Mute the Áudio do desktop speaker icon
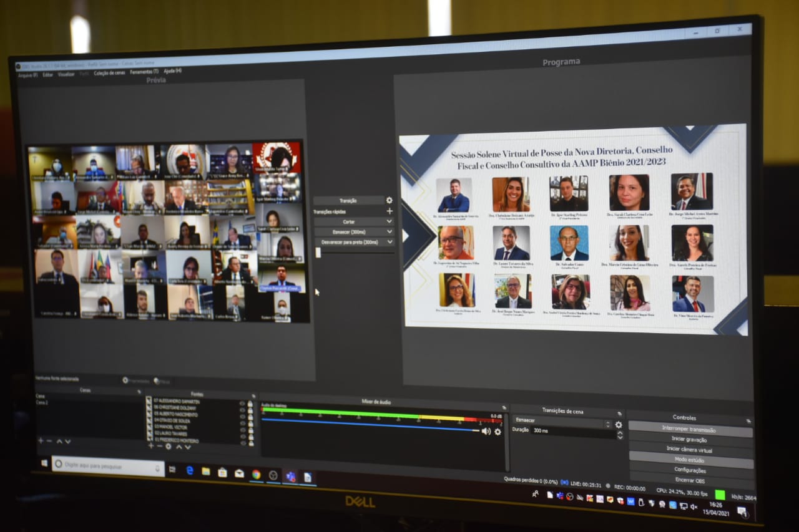 [486, 431]
